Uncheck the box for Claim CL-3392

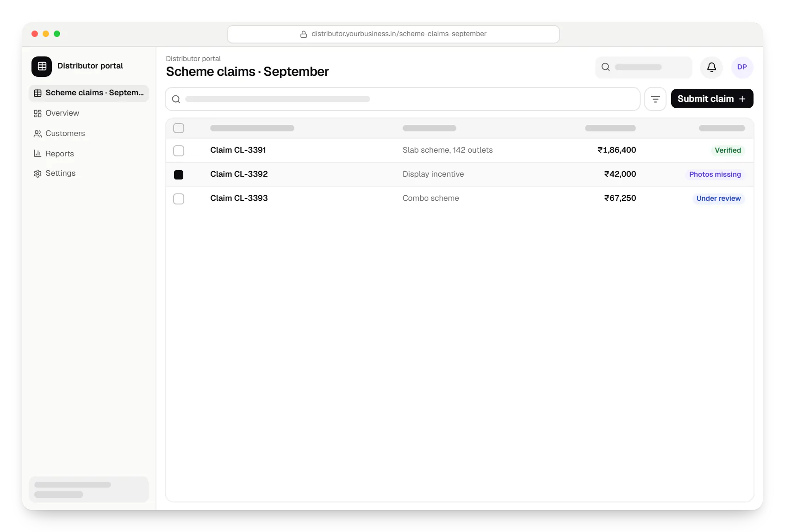[x=179, y=174]
